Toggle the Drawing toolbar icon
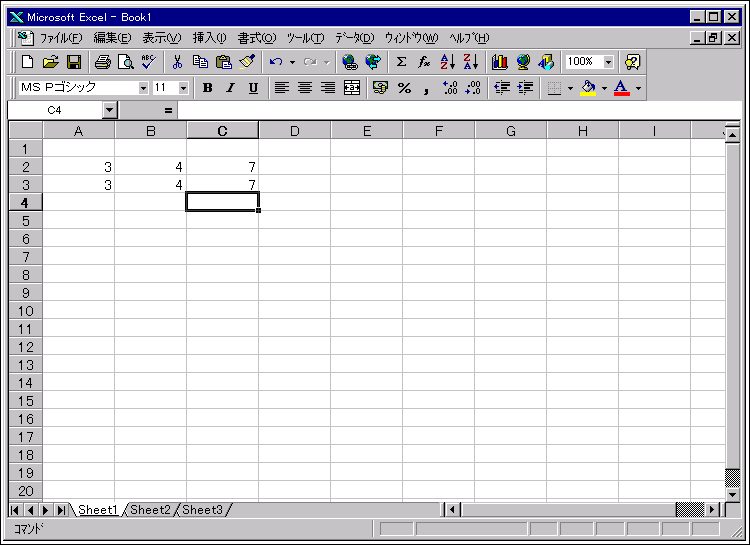 tap(546, 62)
